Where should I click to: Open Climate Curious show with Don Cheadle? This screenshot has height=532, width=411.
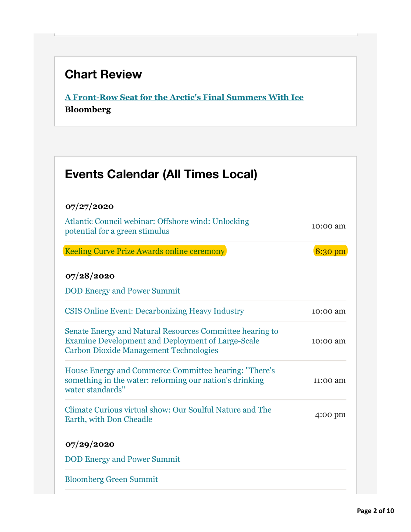coord(168,414)
